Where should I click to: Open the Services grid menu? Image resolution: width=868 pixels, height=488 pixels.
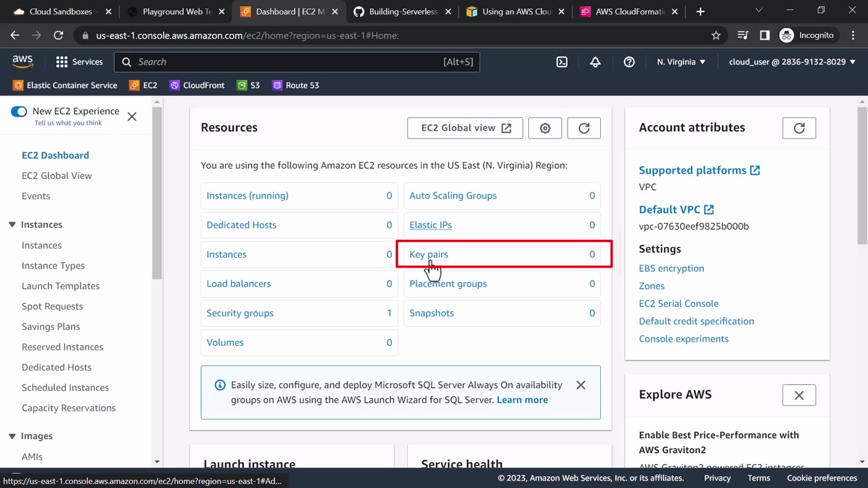point(79,62)
